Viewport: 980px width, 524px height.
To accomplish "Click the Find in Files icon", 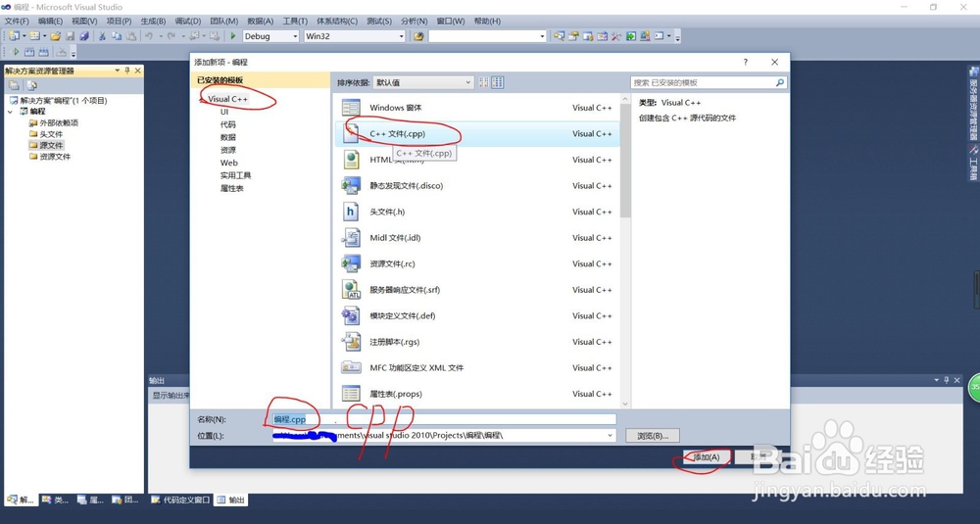I will point(418,36).
